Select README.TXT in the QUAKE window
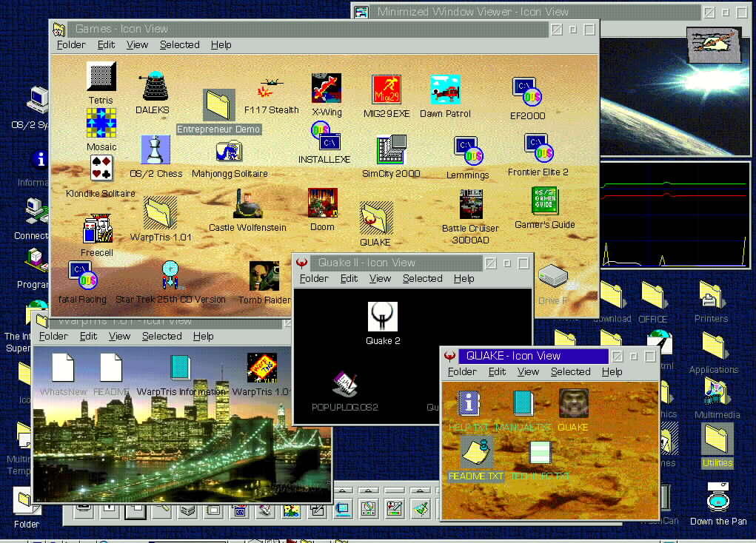756x543 pixels. tap(475, 453)
